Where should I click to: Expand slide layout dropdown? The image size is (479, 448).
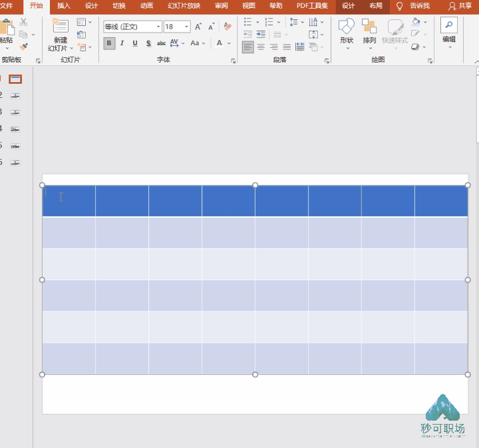click(90, 22)
